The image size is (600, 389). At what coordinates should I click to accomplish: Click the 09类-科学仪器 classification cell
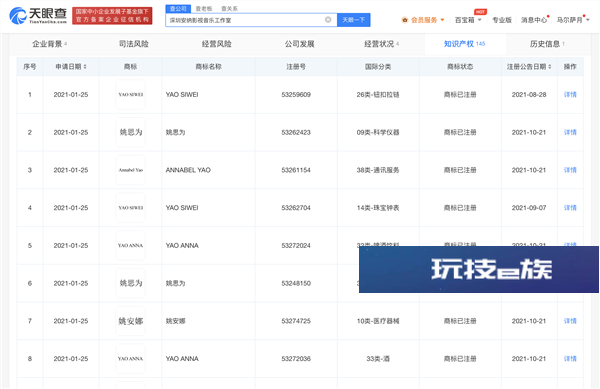click(378, 132)
